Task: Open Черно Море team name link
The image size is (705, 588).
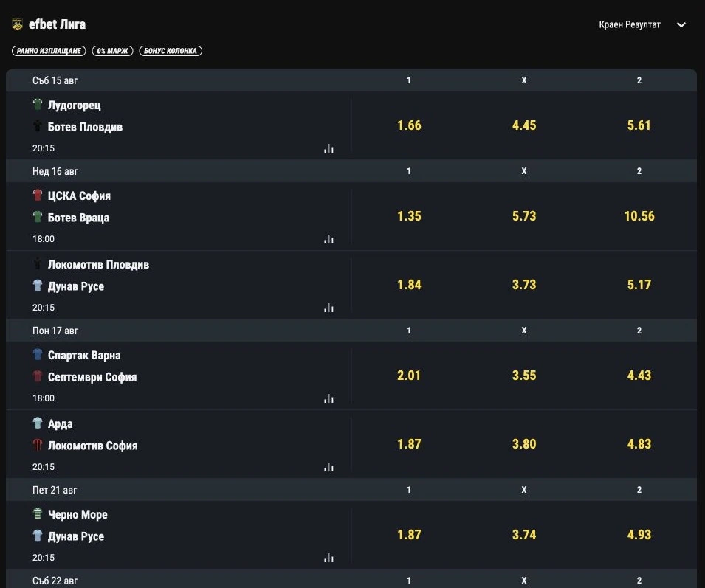Action: 78,515
